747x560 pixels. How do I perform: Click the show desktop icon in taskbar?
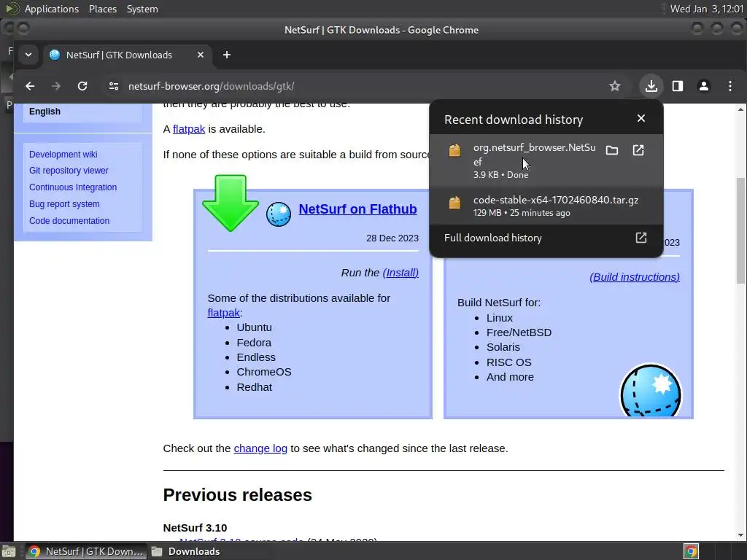click(x=9, y=551)
